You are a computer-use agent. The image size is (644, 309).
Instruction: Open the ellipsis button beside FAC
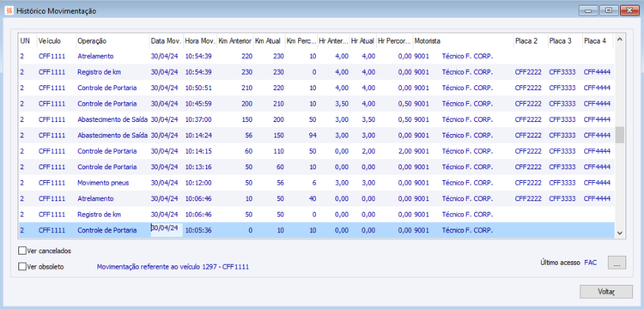pyautogui.click(x=617, y=263)
